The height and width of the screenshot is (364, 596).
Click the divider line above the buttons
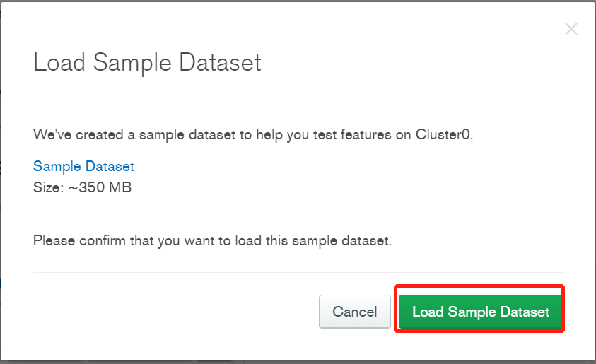298,272
